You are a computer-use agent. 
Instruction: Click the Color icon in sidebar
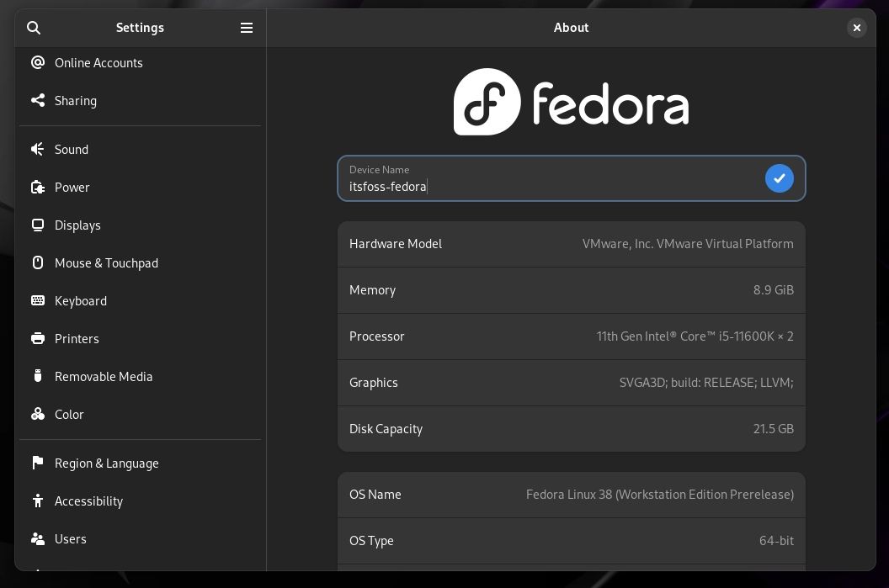[x=38, y=414]
